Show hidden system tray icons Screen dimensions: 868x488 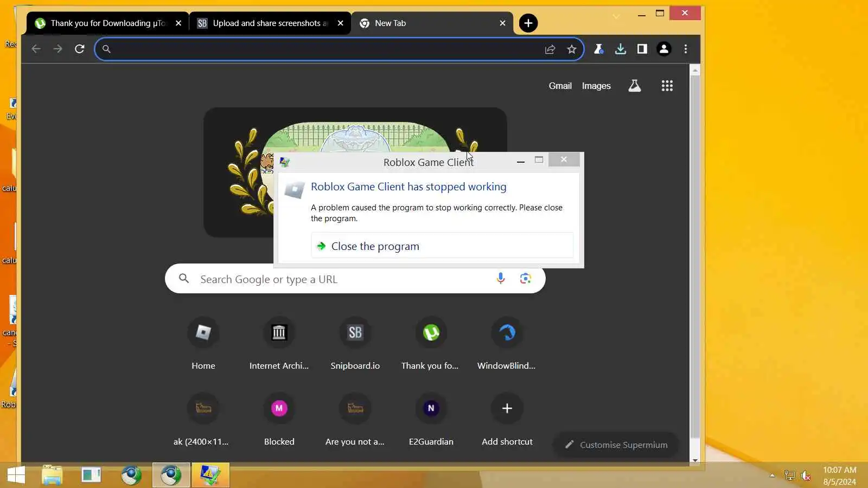pyautogui.click(x=772, y=476)
